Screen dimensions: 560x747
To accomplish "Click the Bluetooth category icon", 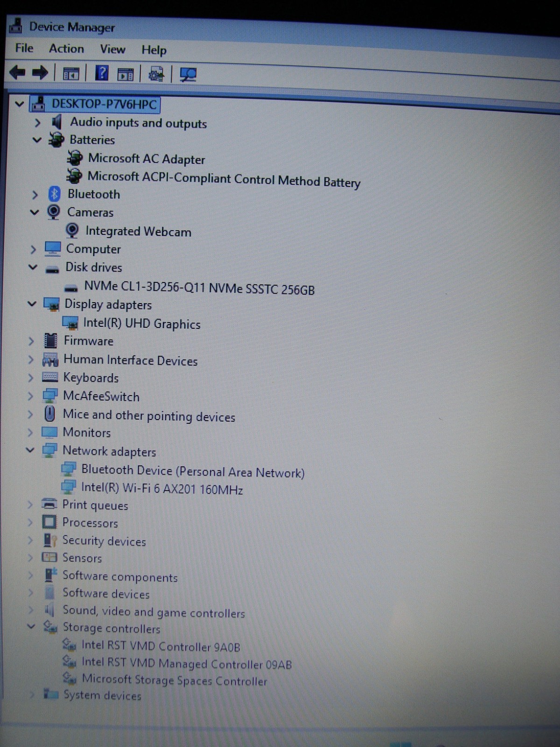I will click(55, 194).
